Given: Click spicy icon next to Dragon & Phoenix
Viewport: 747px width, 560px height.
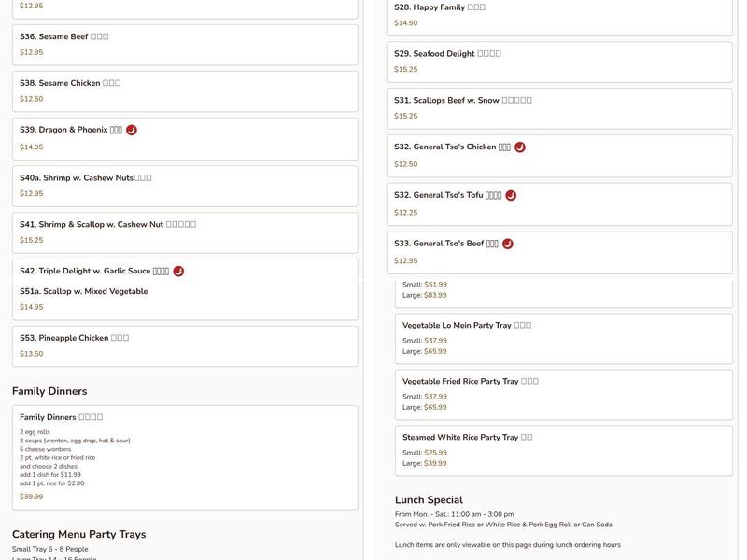Looking at the screenshot, I should tap(132, 130).
